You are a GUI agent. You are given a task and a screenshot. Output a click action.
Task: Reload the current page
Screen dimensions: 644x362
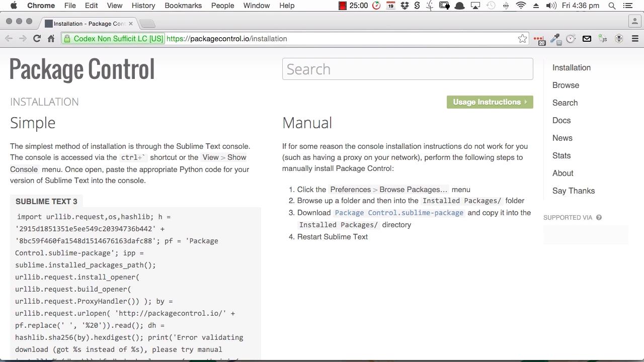(x=37, y=39)
